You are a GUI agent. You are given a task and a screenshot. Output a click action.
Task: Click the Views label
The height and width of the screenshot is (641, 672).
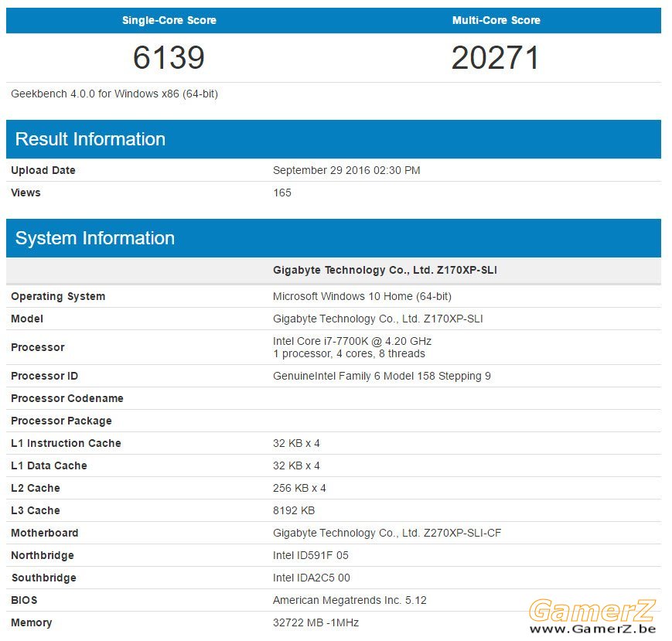point(26,193)
